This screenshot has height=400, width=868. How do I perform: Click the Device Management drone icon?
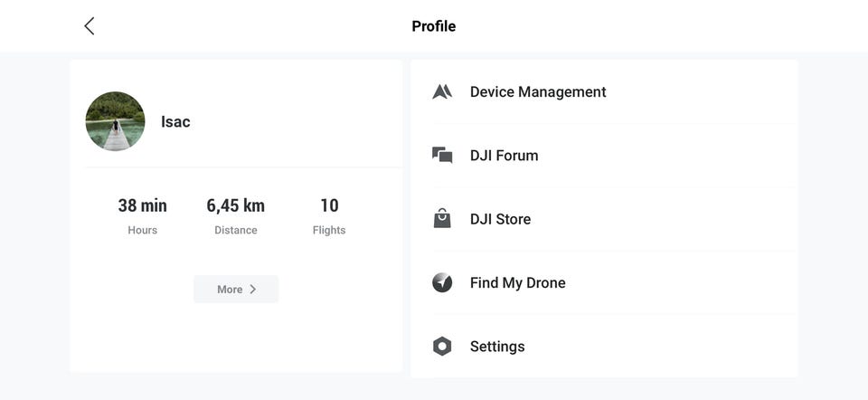442,91
